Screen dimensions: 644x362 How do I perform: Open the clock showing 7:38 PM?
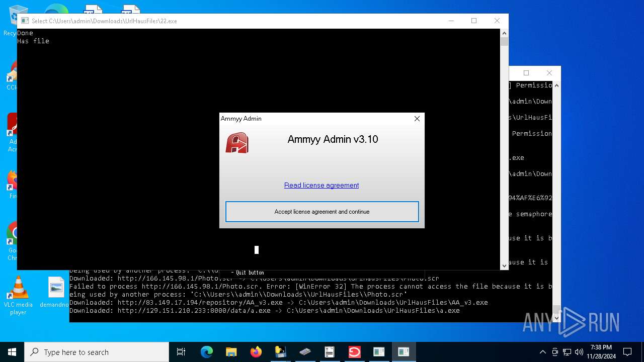pos(601,352)
